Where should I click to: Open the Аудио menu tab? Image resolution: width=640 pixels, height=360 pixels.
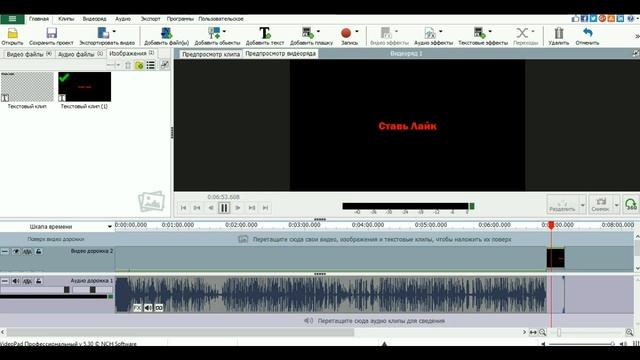point(123,19)
